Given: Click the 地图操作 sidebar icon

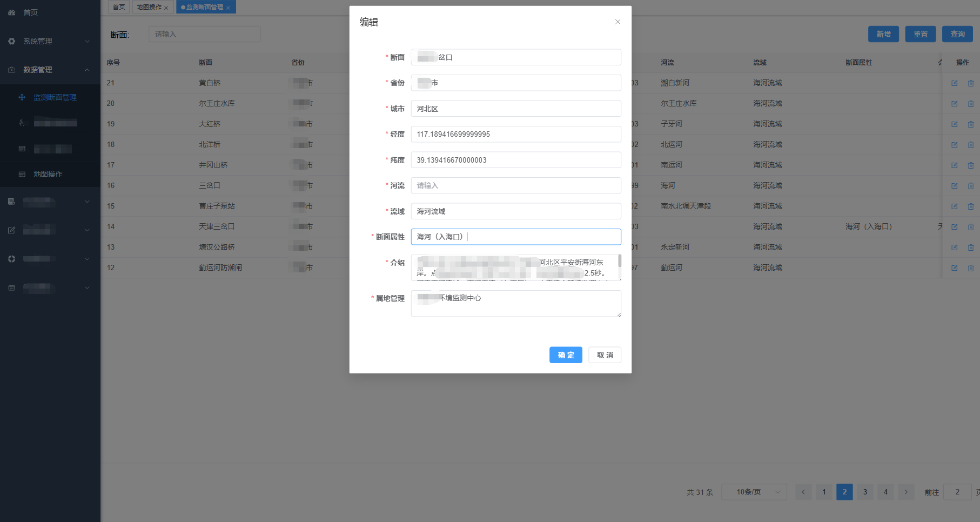Looking at the screenshot, I should (22, 174).
